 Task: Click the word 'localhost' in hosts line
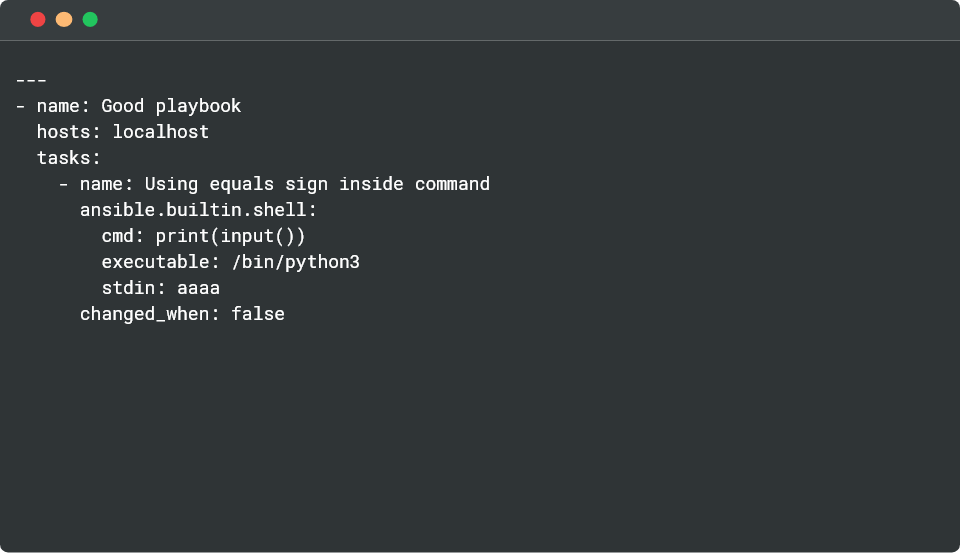pos(160,132)
